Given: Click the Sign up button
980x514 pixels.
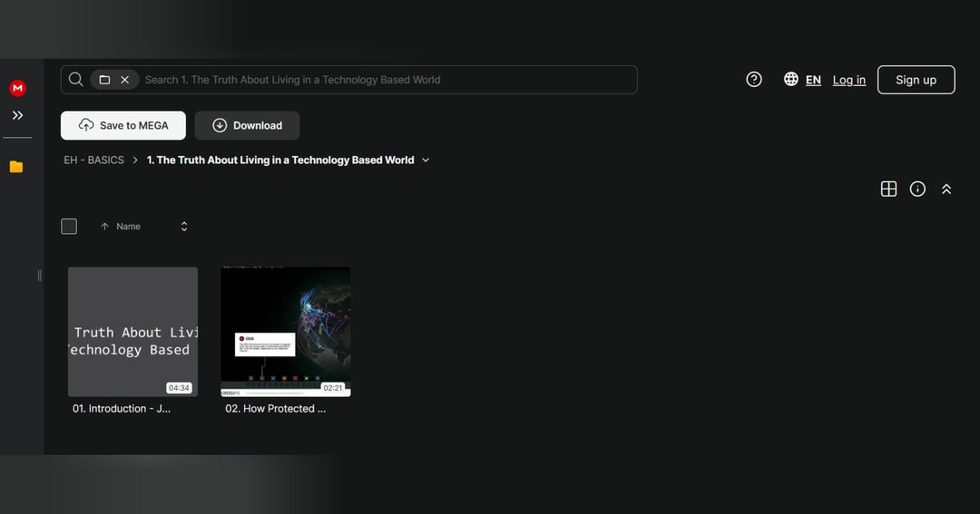Looking at the screenshot, I should [916, 80].
